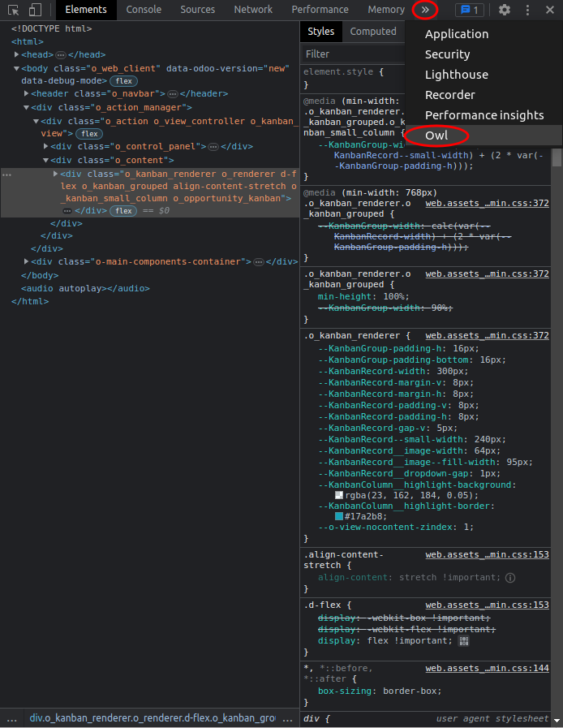
Task: Click the more tabs double-chevron icon
Action: [x=424, y=10]
